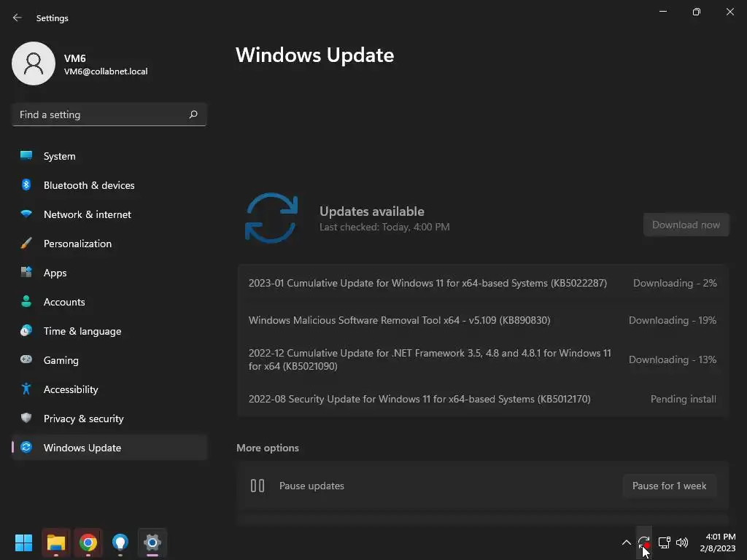Select Windows Update in sidebar
The image size is (747, 560).
109,448
